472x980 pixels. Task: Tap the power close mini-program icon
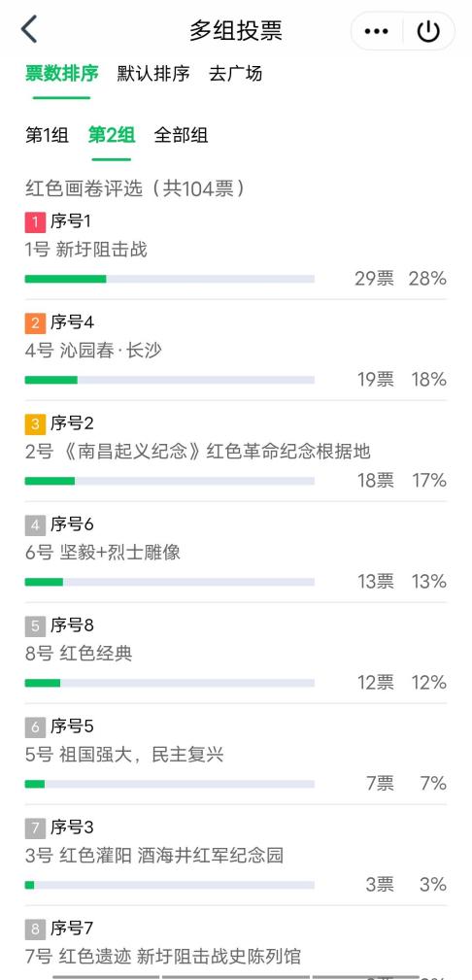[x=428, y=31]
